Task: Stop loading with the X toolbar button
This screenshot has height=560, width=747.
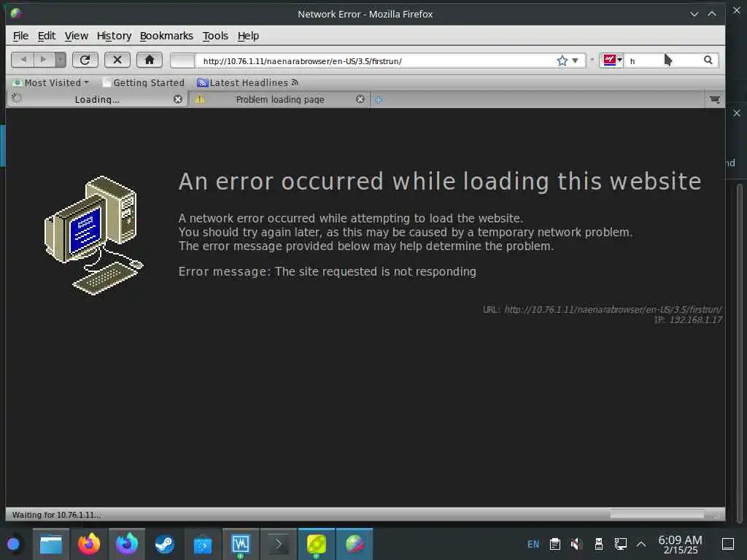Action: click(117, 60)
